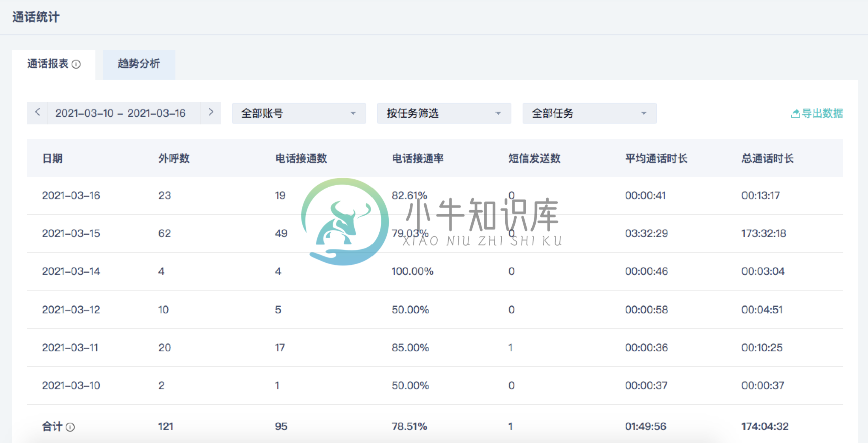Click 通话统计 page title
The height and width of the screenshot is (443, 868).
tap(36, 17)
